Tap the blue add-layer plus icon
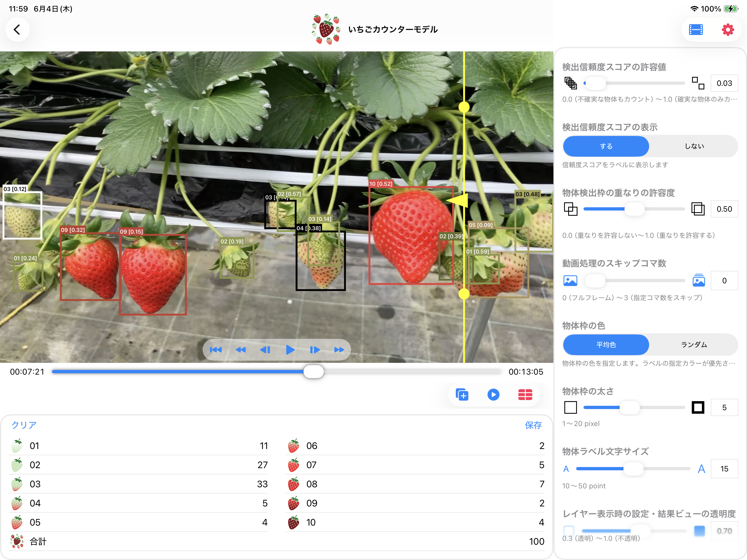 pos(462,395)
